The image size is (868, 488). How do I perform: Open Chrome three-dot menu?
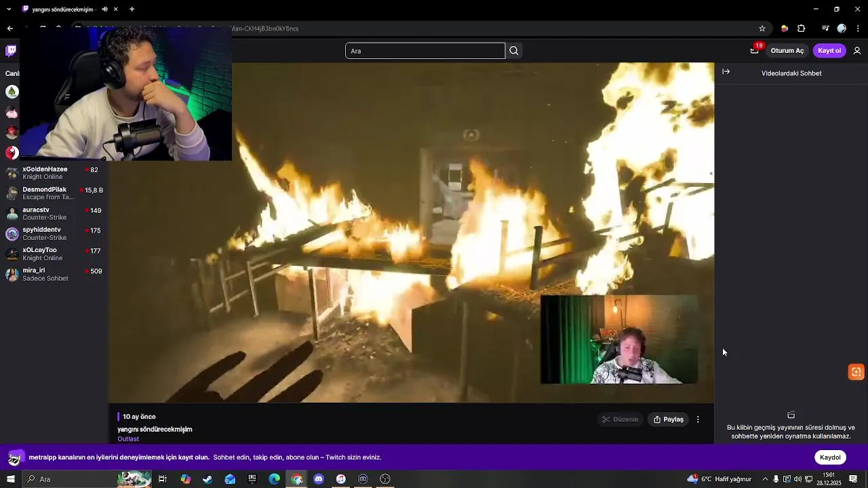[858, 28]
